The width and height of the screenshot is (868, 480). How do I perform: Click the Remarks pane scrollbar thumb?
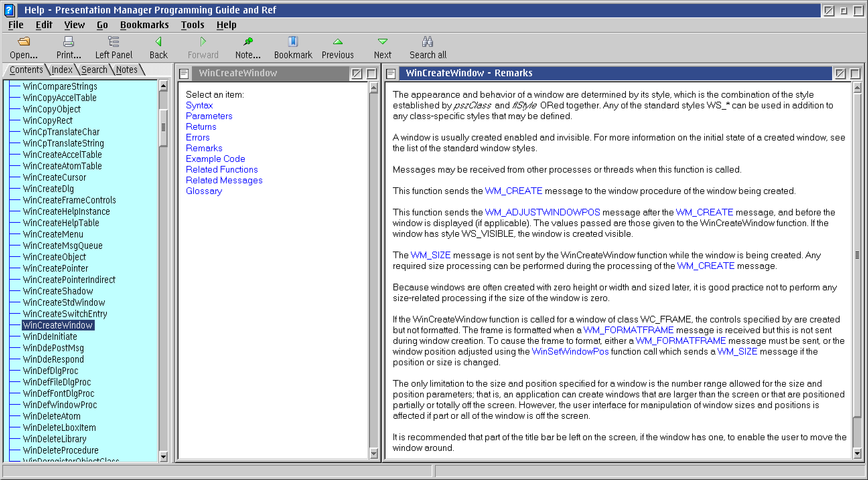(857, 255)
